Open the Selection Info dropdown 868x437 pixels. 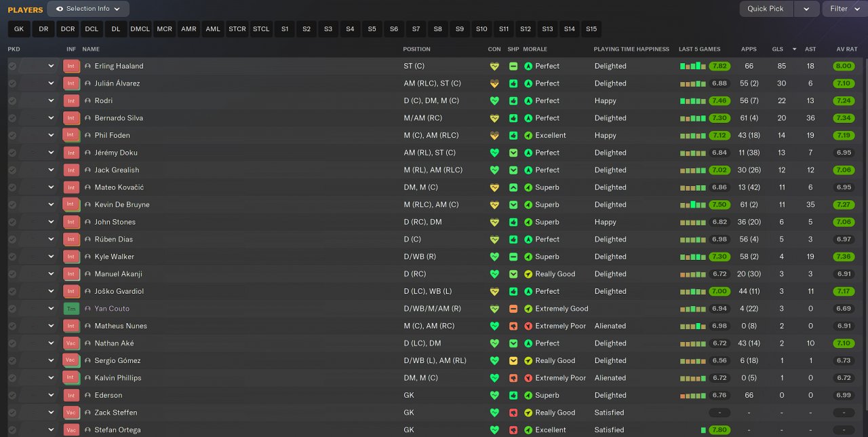[x=88, y=9]
